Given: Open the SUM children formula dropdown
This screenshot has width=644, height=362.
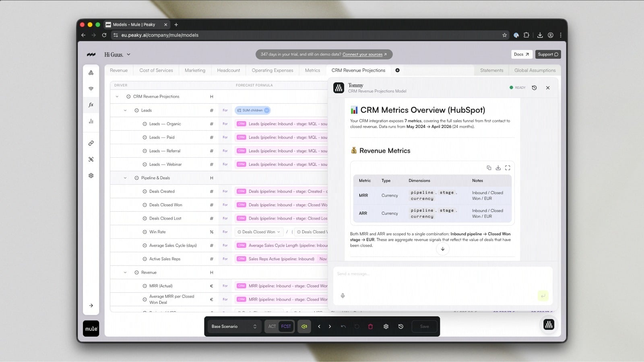Looking at the screenshot, I should [252, 110].
